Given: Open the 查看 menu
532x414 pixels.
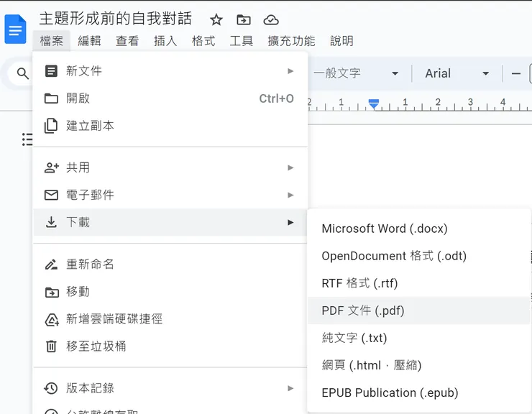Looking at the screenshot, I should pos(127,41).
